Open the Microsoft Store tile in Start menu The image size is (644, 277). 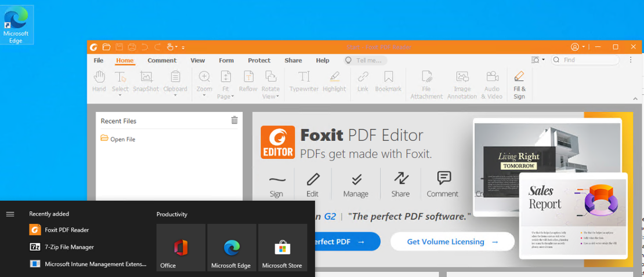pos(282,248)
